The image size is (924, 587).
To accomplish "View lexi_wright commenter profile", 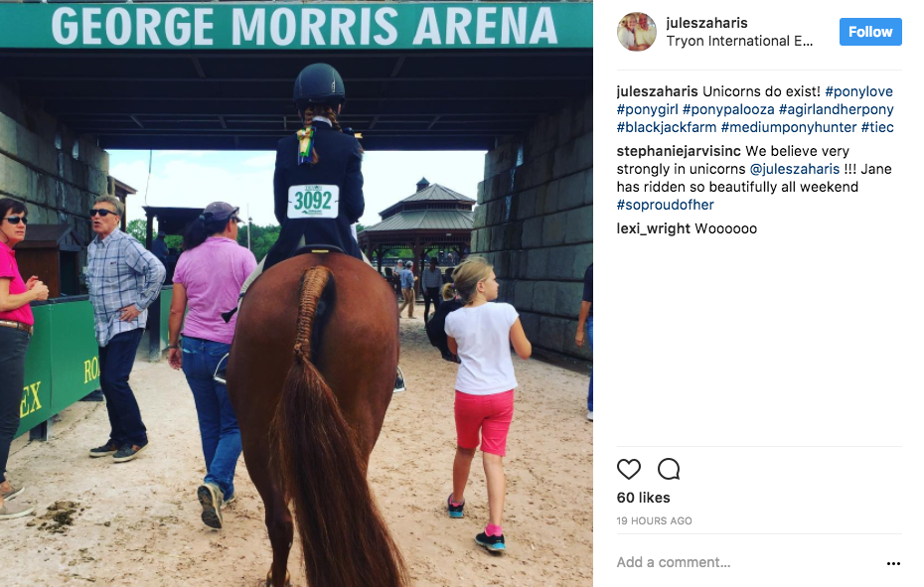I will pos(653,228).
